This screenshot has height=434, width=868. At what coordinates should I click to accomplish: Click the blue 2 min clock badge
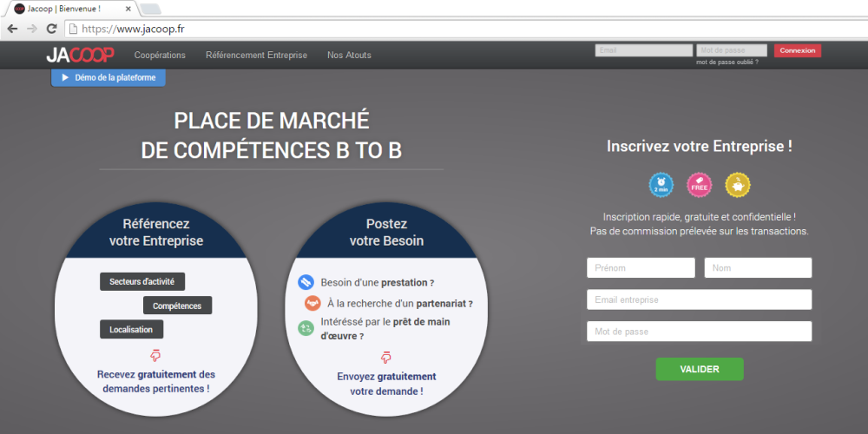pos(661,185)
